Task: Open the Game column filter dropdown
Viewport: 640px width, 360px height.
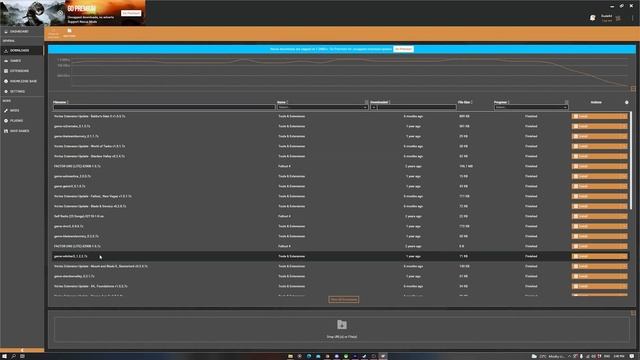Action: [x=322, y=107]
